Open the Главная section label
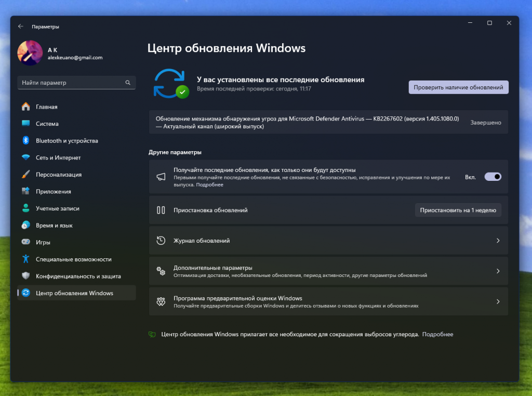 pos(47,107)
